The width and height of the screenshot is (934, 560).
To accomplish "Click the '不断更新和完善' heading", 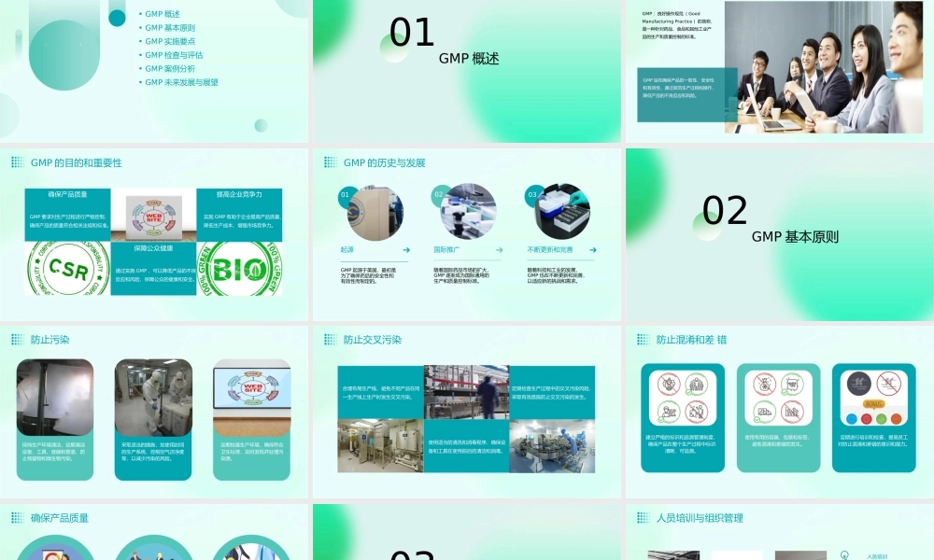I will click(x=550, y=250).
